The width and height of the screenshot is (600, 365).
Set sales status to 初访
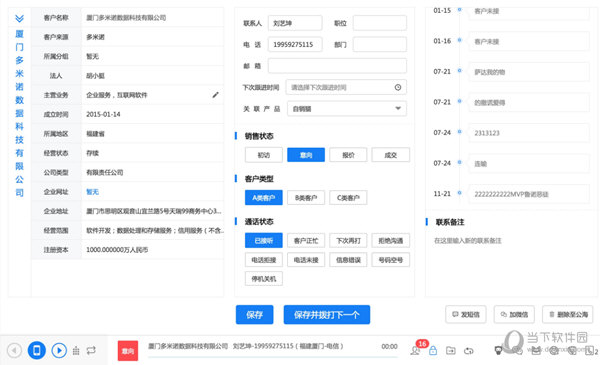pyautogui.click(x=264, y=155)
